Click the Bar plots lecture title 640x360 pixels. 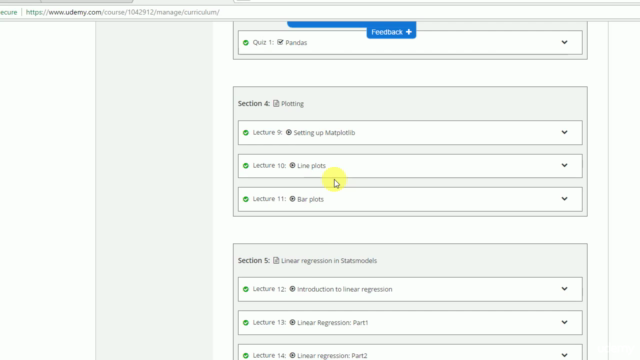click(x=310, y=199)
